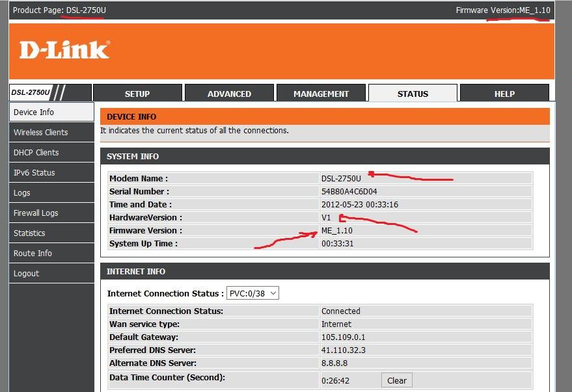The image size is (572, 392).
Task: Click the DSL-2750U model badge
Action: (31, 92)
